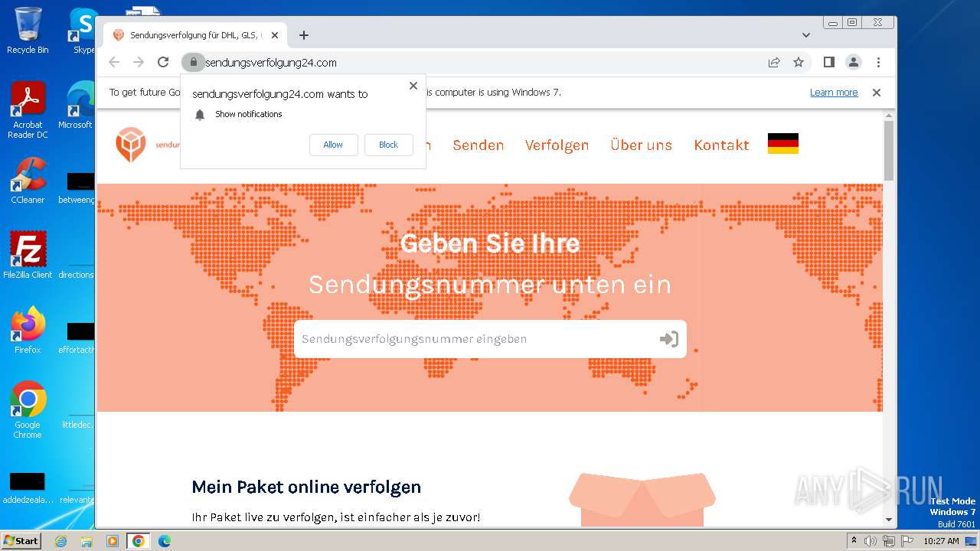
Task: Open File Explorer folder in taskbar
Action: click(87, 541)
